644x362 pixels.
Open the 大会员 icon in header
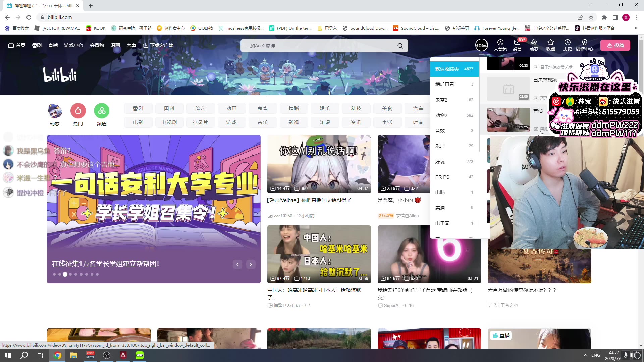pyautogui.click(x=500, y=45)
